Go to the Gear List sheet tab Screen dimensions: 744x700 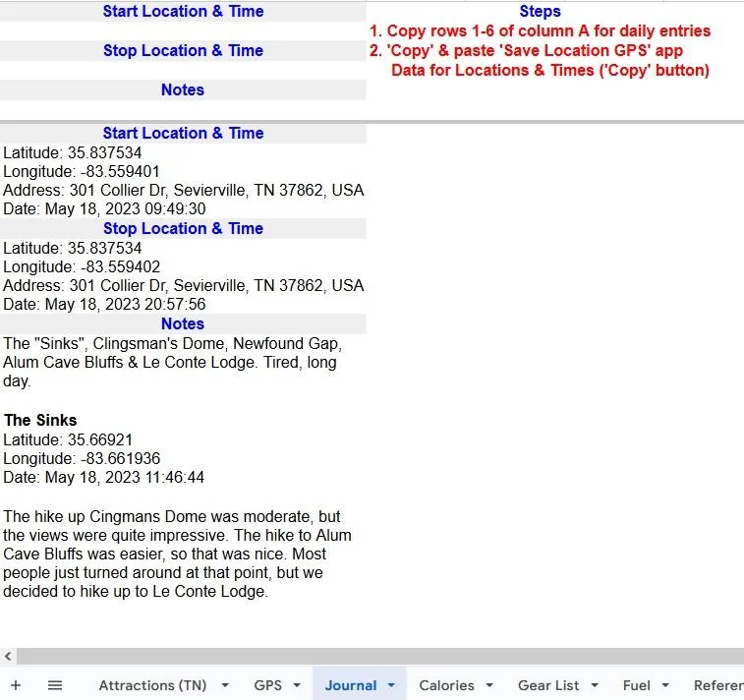click(548, 685)
